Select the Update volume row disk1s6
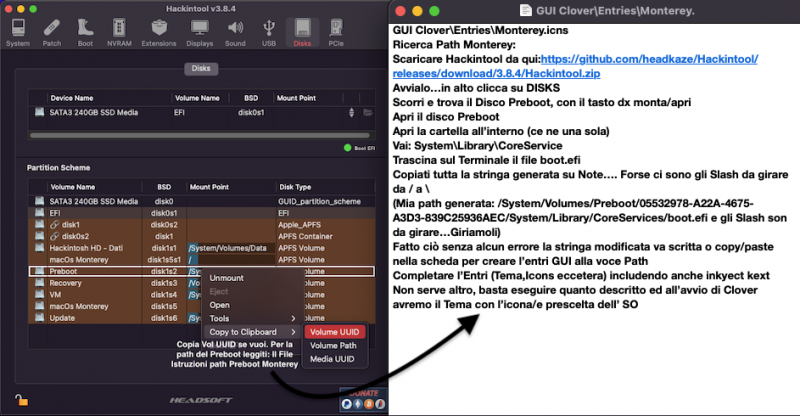The image size is (800, 416). [202, 317]
